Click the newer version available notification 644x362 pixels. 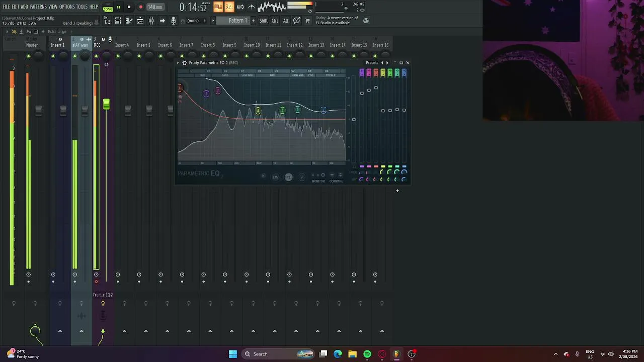click(337, 21)
